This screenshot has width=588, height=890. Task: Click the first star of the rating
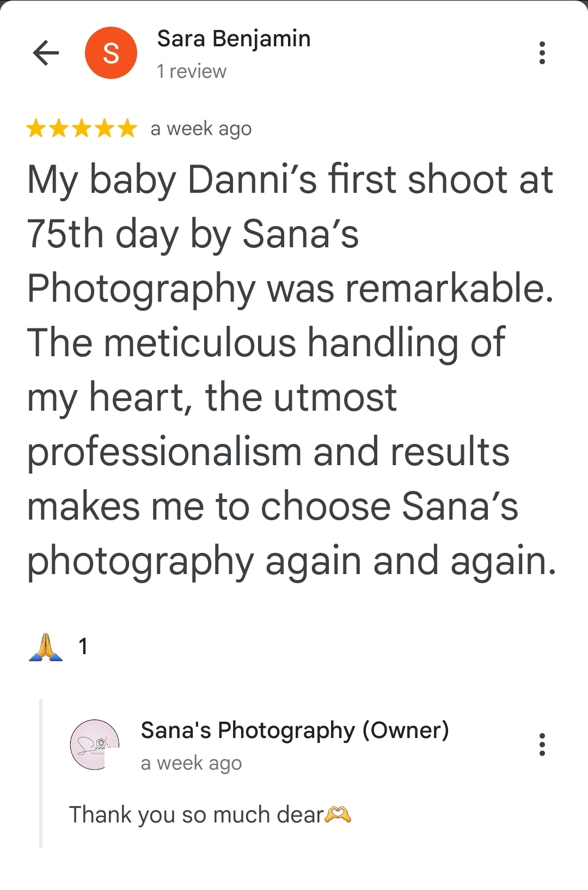tap(36, 129)
